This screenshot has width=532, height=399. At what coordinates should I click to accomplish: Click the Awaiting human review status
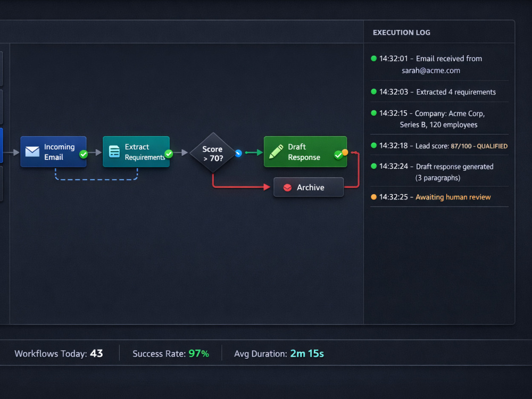point(453,197)
